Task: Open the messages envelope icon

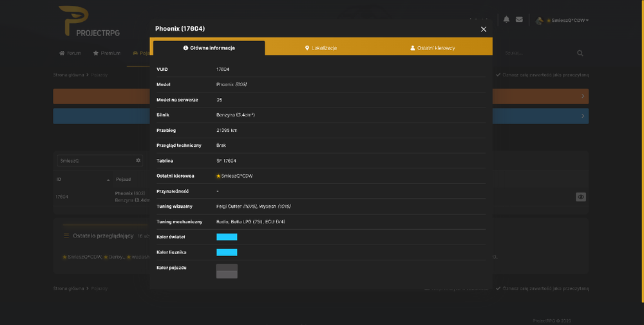Action: (x=519, y=19)
